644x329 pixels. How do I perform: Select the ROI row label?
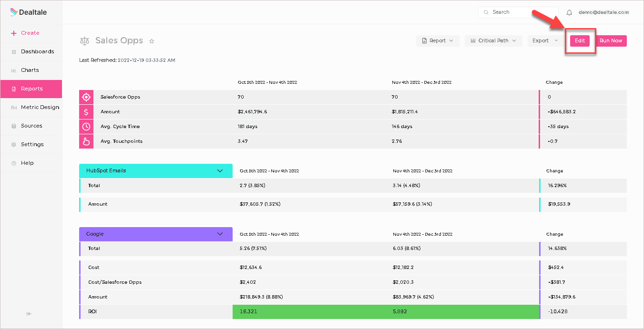pos(92,312)
